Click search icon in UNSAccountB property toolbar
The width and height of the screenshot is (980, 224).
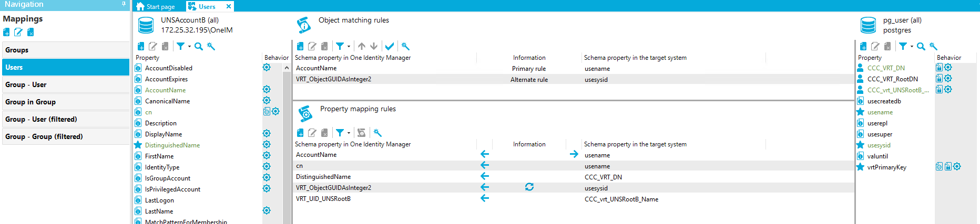click(199, 47)
